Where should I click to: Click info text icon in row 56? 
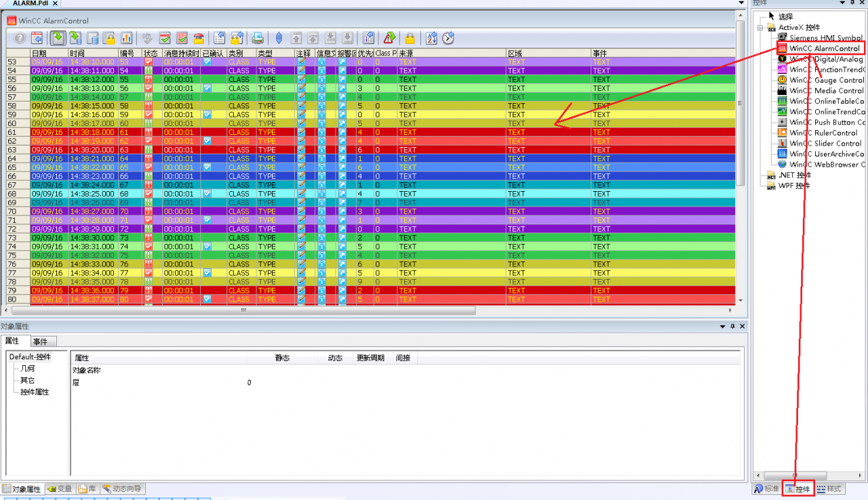click(322, 88)
